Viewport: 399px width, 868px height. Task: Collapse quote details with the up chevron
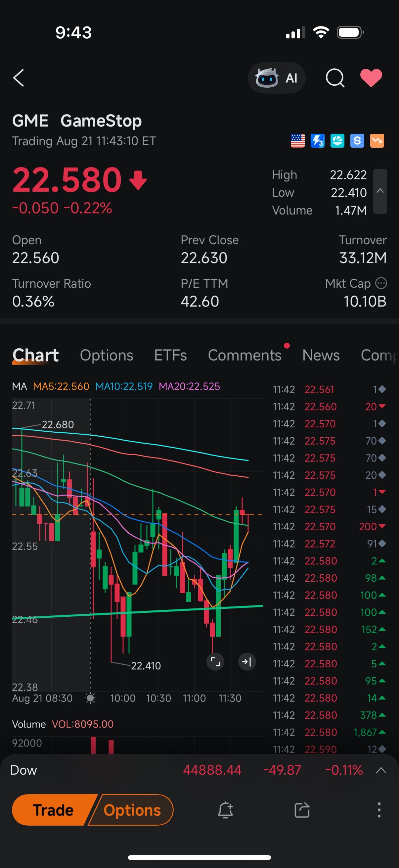(380, 191)
